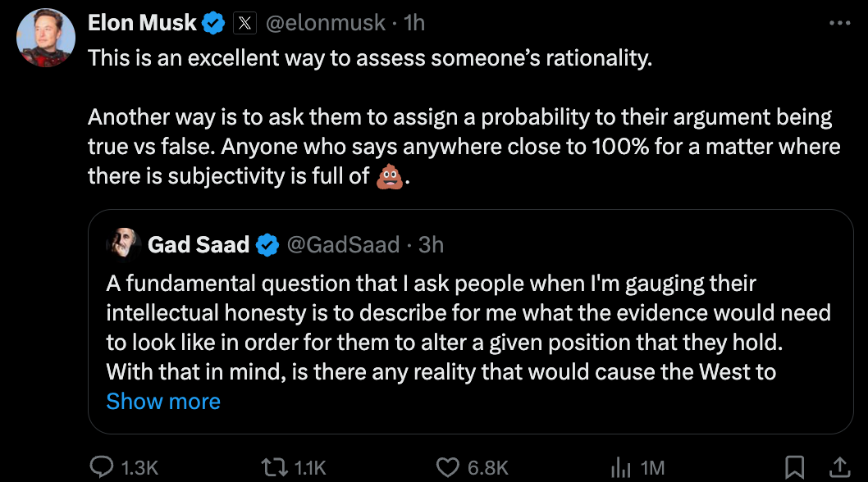
Task: Share the tweet via upload arrow icon
Action: (x=839, y=467)
